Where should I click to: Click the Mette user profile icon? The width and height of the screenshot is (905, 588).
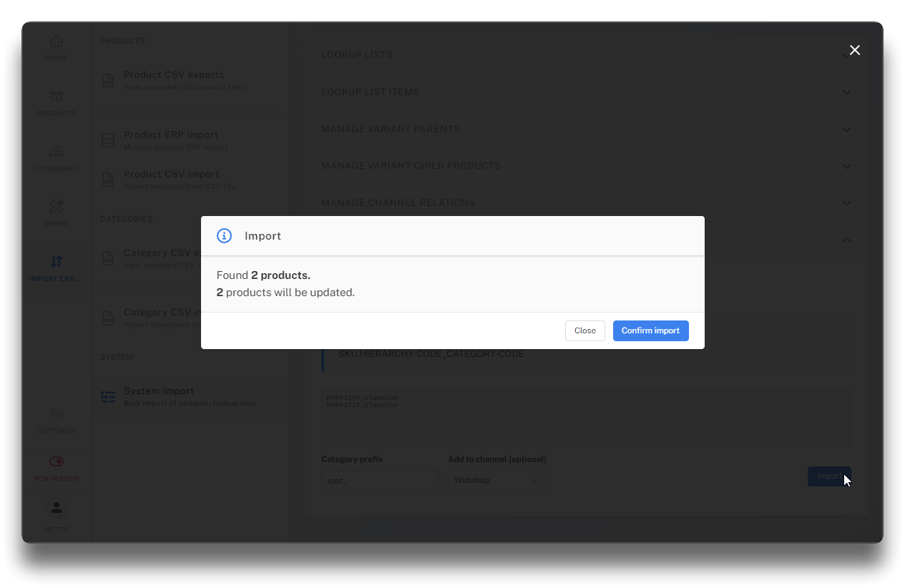57,508
